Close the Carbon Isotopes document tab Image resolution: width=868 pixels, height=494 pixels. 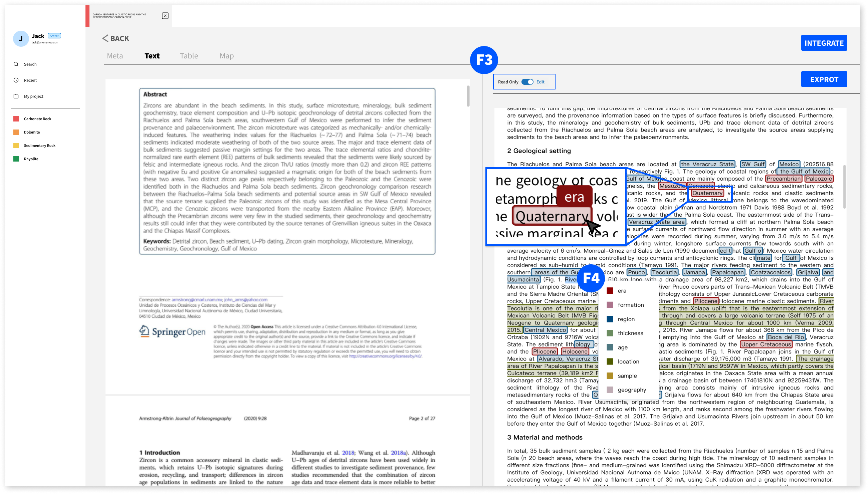pyautogui.click(x=165, y=16)
